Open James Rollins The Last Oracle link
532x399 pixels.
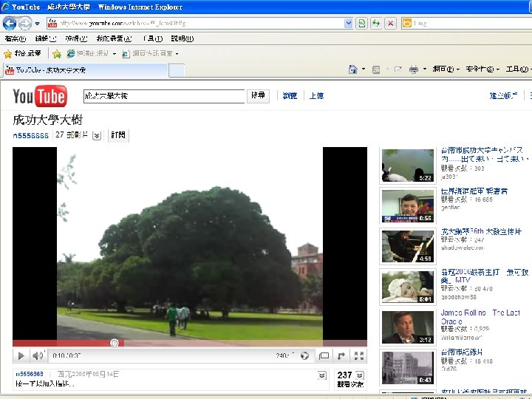pyautogui.click(x=480, y=317)
